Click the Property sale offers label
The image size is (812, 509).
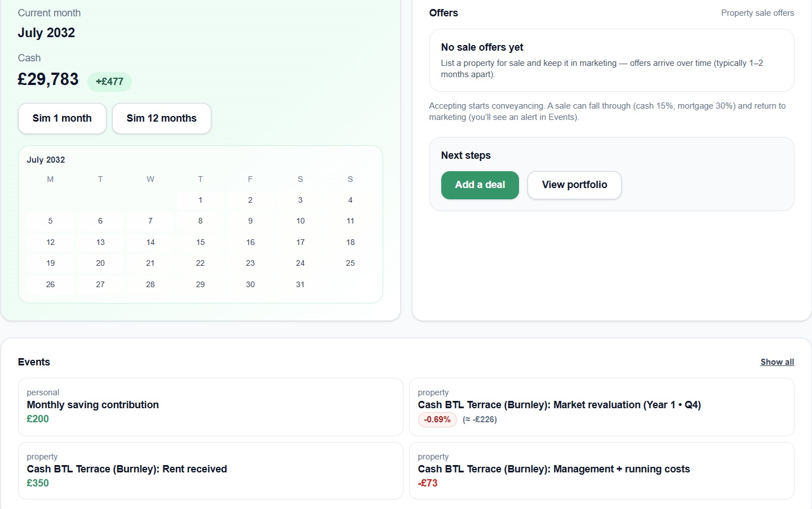pyautogui.click(x=757, y=12)
